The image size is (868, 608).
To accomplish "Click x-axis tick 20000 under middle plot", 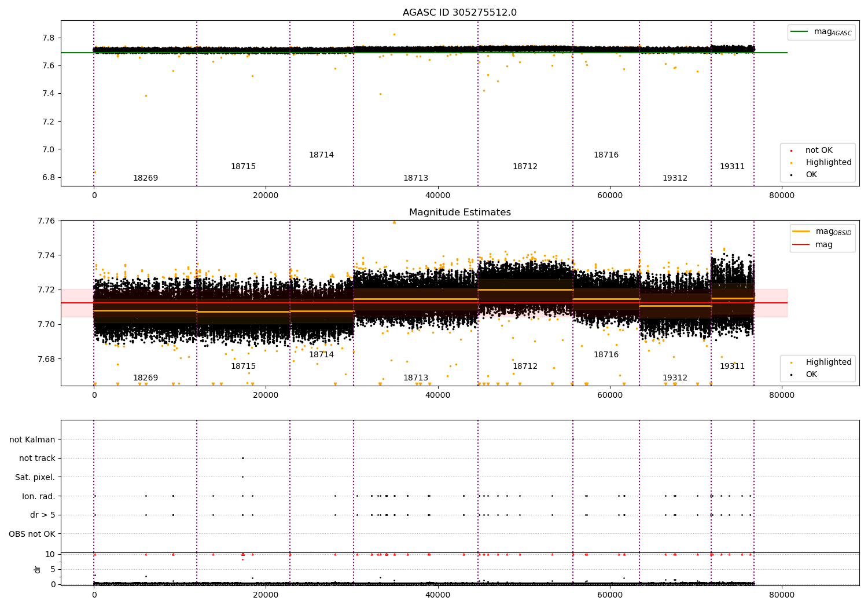I will point(266,395).
